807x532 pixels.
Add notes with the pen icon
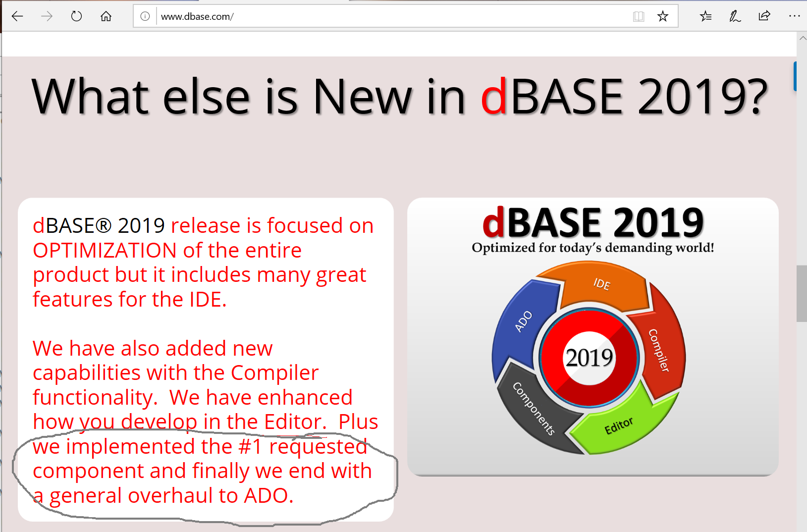click(735, 16)
